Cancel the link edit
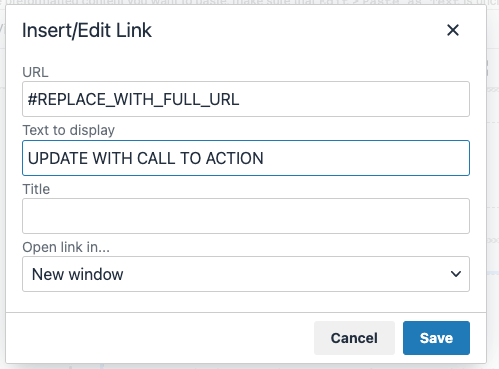The width and height of the screenshot is (499, 369). coord(354,338)
